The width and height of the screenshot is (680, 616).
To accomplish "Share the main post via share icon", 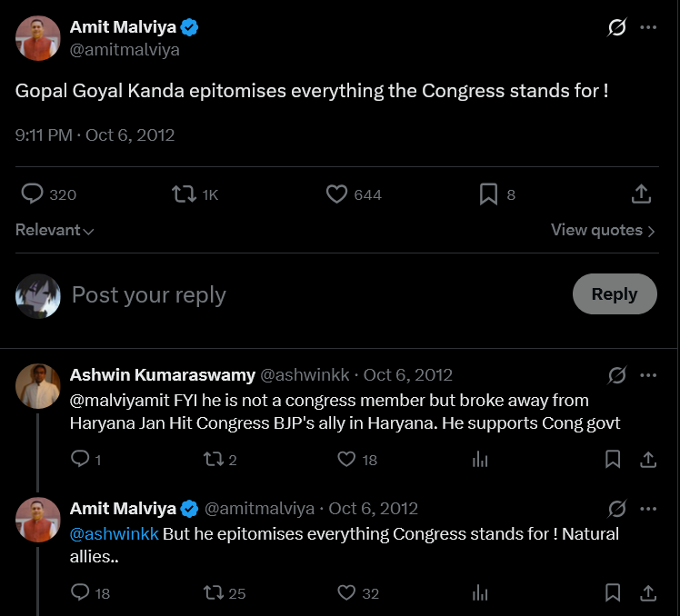I will click(641, 194).
